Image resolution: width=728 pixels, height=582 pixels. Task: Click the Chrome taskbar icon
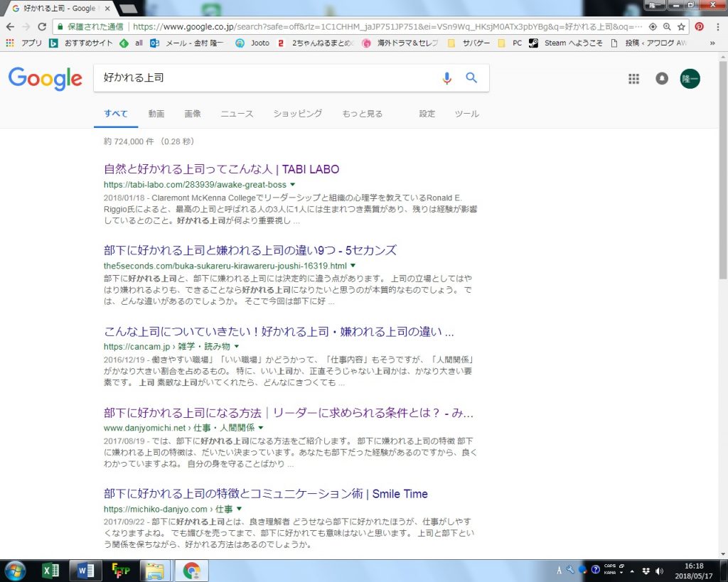click(x=191, y=571)
